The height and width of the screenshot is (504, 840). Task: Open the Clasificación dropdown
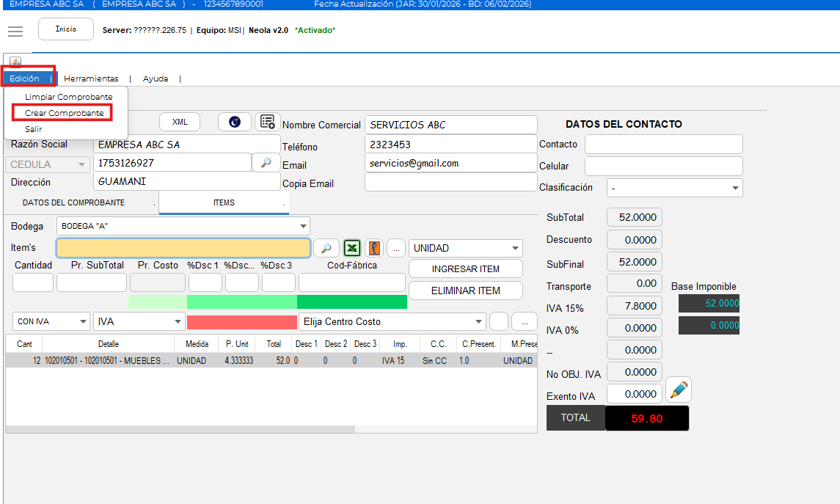click(x=735, y=189)
